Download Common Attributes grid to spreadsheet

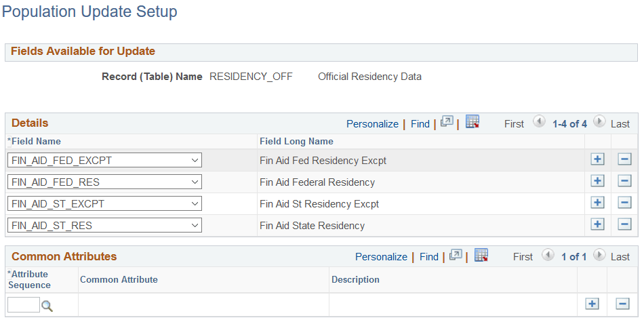pos(481,256)
